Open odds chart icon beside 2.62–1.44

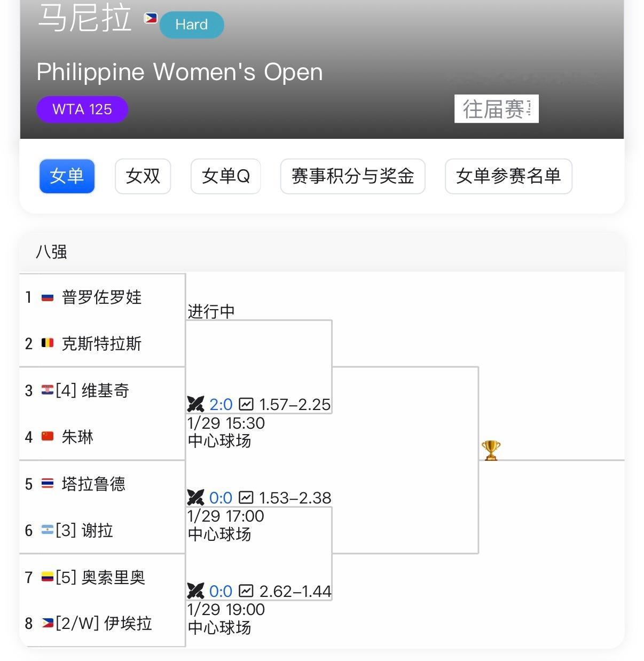pos(246,591)
